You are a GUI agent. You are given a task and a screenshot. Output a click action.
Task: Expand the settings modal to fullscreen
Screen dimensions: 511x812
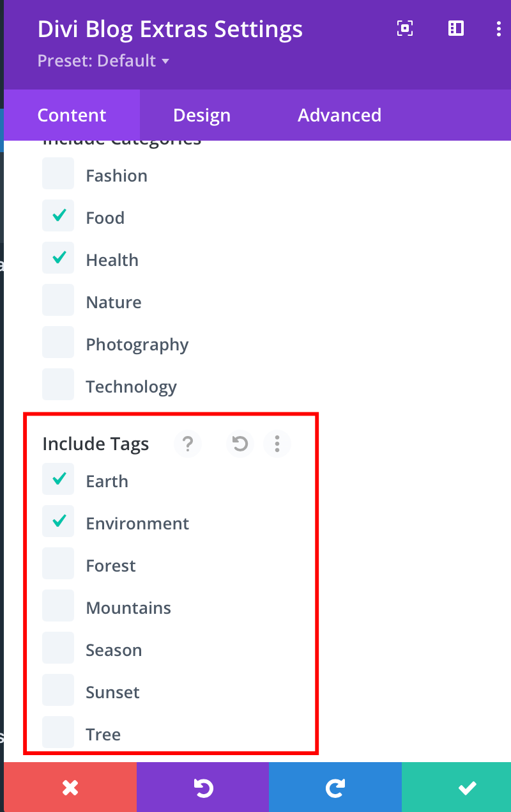[405, 28]
